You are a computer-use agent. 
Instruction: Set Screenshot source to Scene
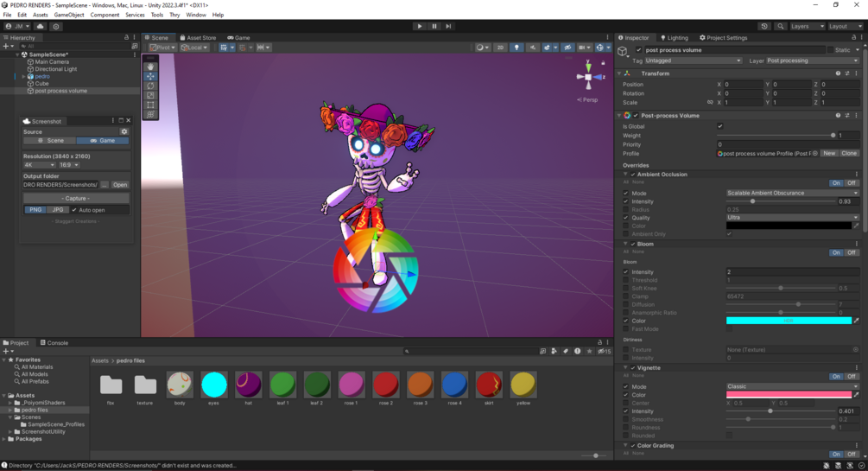[x=50, y=141]
